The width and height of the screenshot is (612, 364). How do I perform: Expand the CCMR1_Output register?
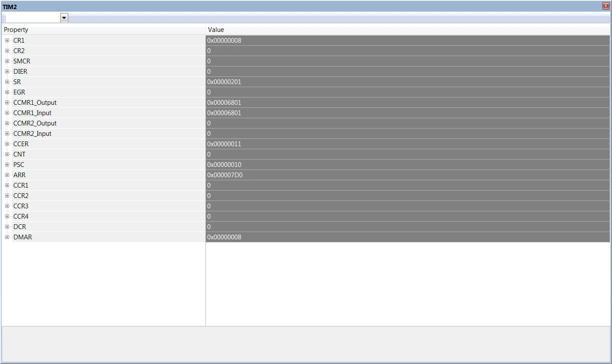(7, 103)
